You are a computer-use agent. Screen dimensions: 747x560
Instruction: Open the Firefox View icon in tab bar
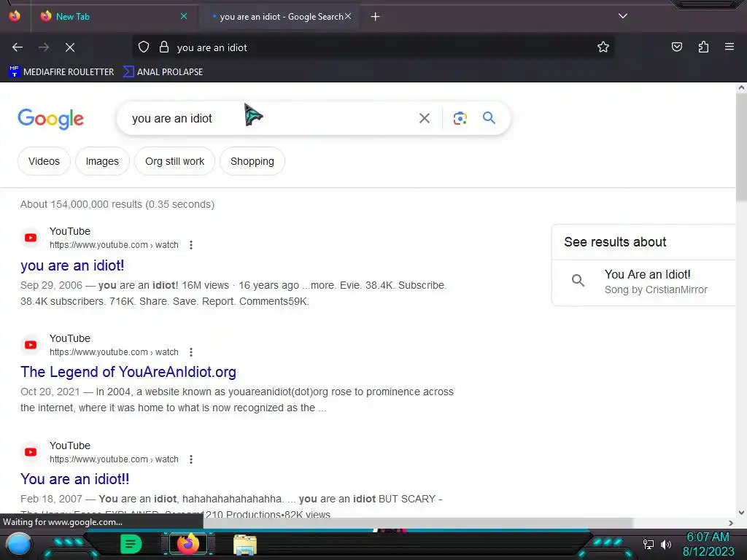coord(15,16)
